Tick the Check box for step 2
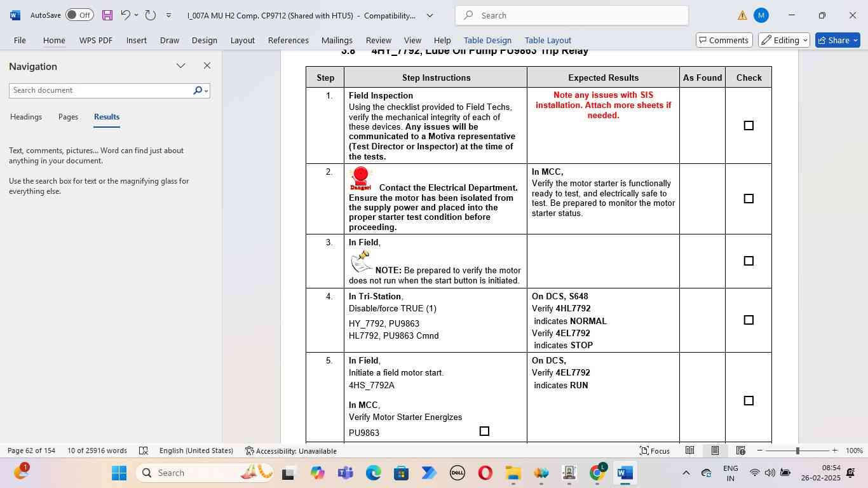Image resolution: width=868 pixels, height=488 pixels. pos(749,199)
